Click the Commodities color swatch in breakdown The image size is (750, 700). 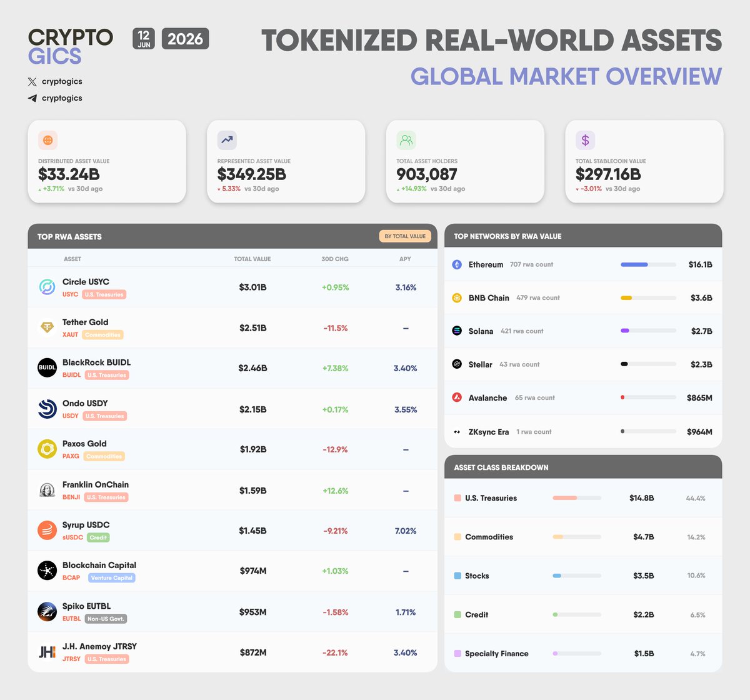(457, 537)
